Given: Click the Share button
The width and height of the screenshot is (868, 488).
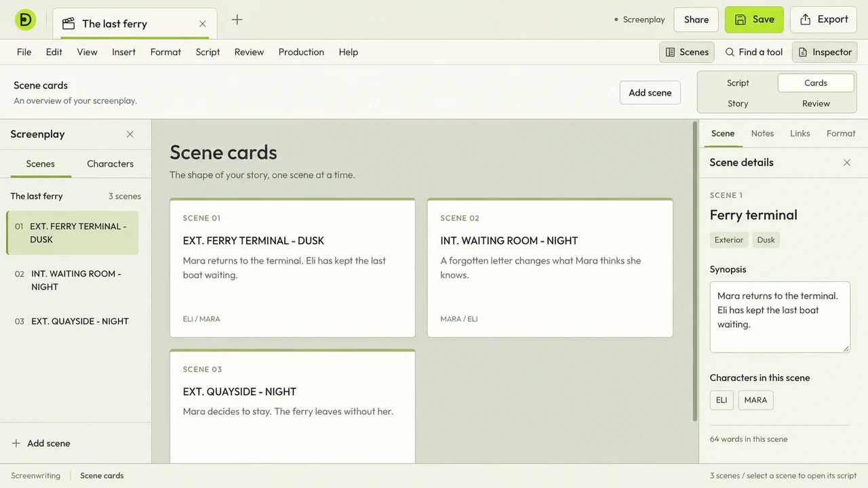Looking at the screenshot, I should [696, 20].
